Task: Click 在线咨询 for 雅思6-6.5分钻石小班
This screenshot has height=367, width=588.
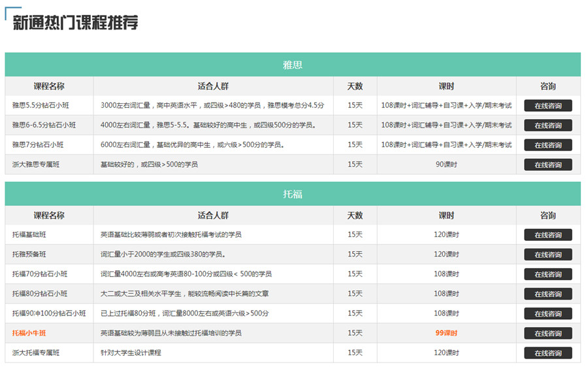Action: (547, 125)
